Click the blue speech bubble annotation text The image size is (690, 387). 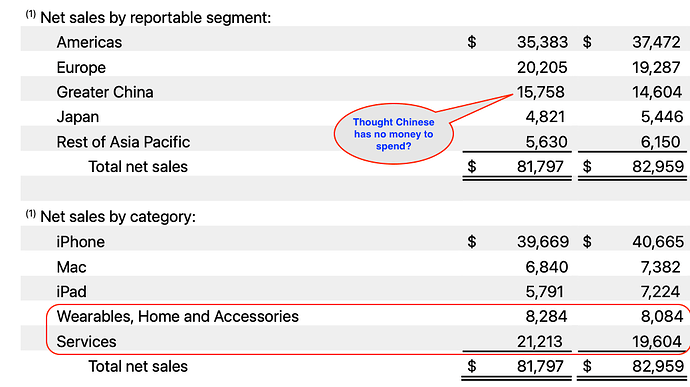click(x=393, y=134)
